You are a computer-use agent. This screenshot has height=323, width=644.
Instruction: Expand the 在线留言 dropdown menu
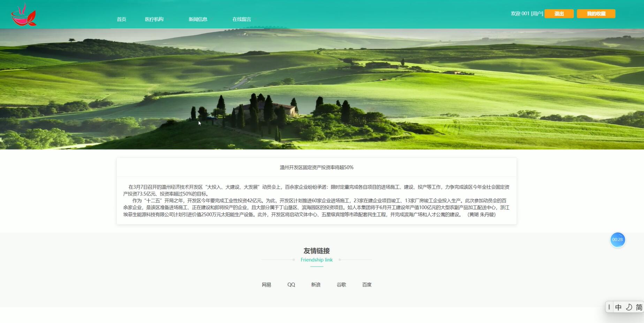242,19
